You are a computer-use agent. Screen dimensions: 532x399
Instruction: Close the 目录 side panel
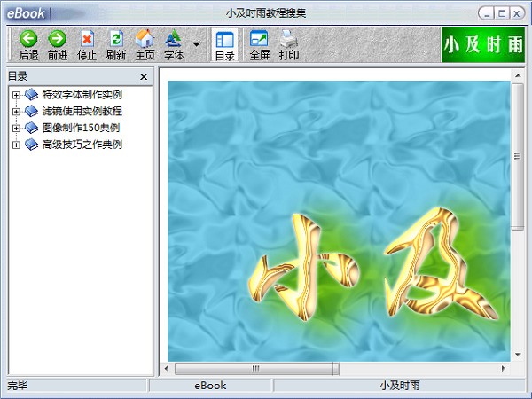click(x=144, y=77)
